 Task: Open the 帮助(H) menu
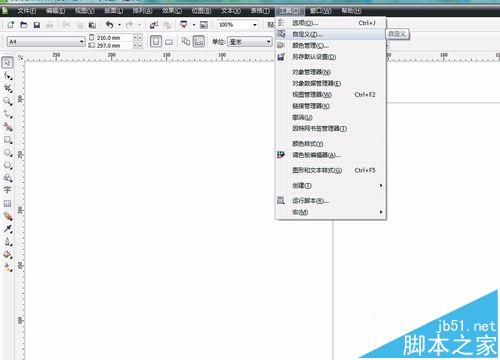coord(351,11)
